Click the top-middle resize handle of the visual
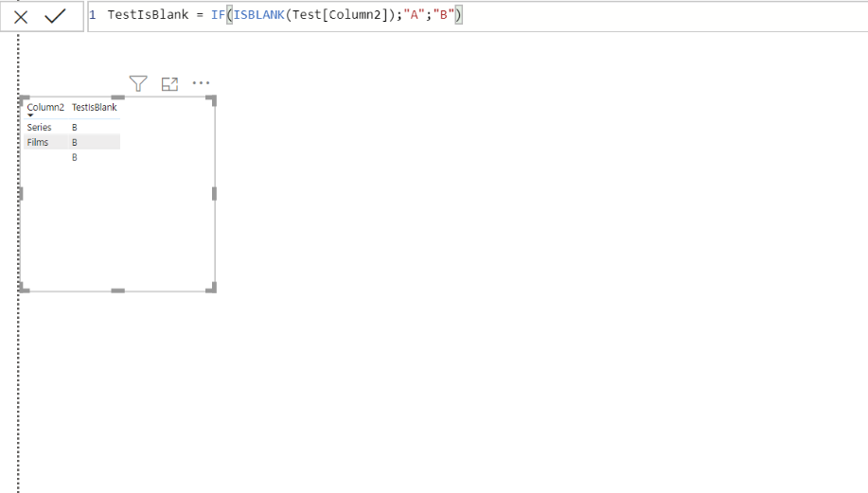Viewport: 868px width, 493px height. (x=118, y=97)
